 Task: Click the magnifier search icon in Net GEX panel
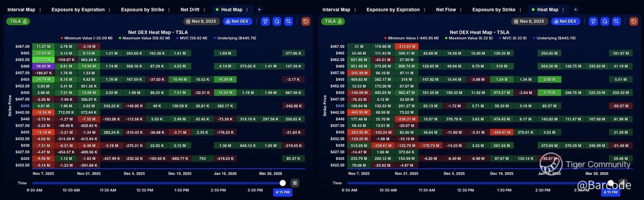288,22
